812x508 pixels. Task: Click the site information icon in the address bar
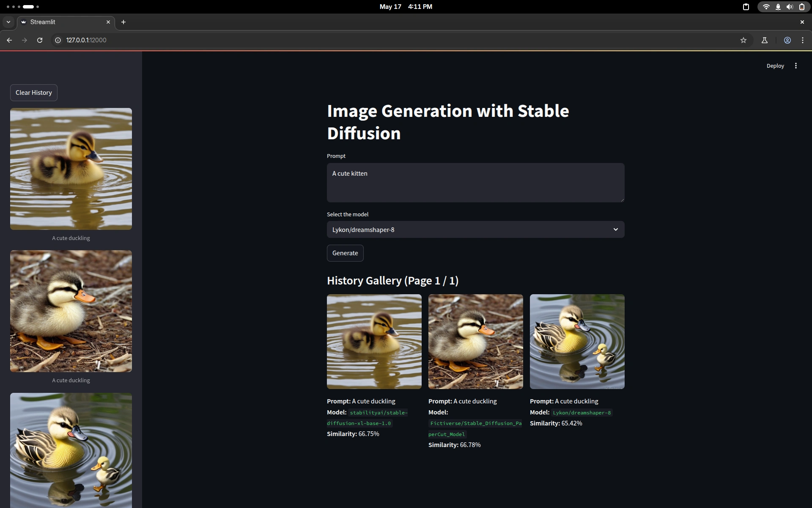coord(58,40)
